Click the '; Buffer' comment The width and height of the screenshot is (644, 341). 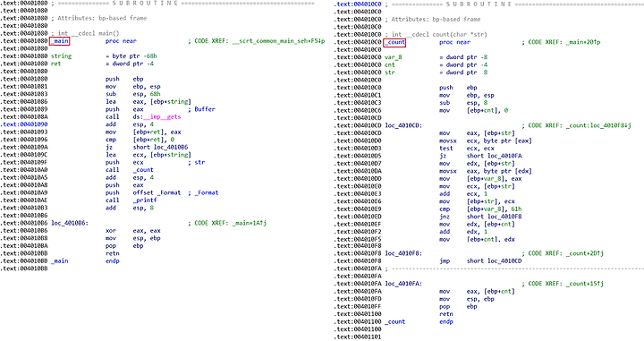tap(201, 109)
